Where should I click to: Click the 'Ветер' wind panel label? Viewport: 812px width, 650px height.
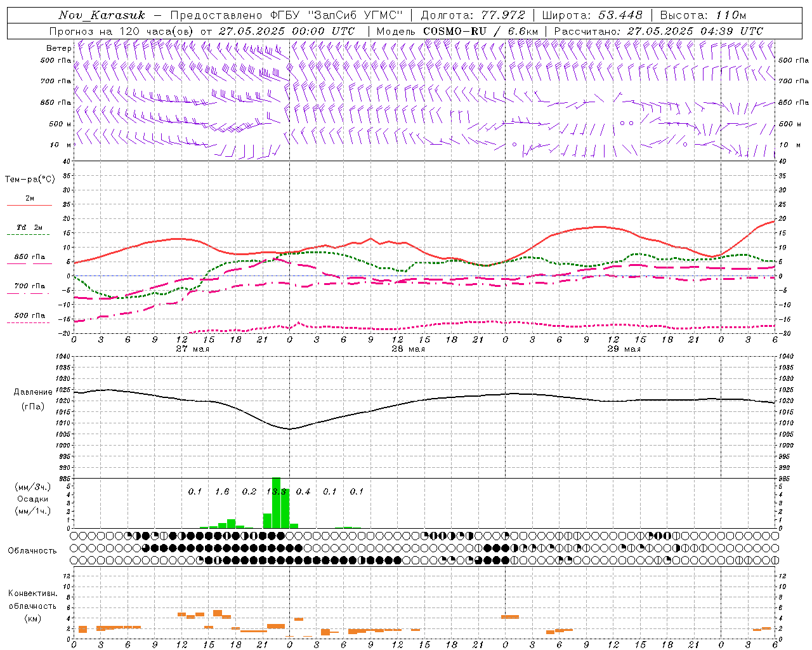pyautogui.click(x=58, y=48)
